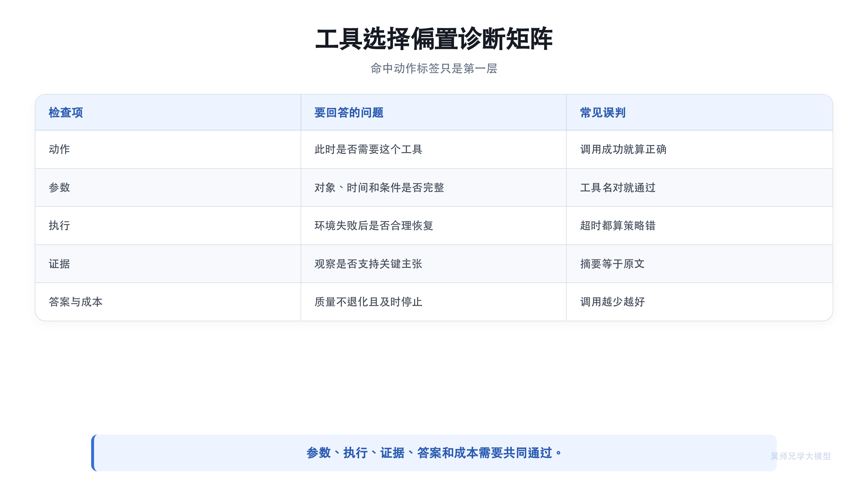Click cell 对象、时间和条件是否完整

(x=434, y=188)
